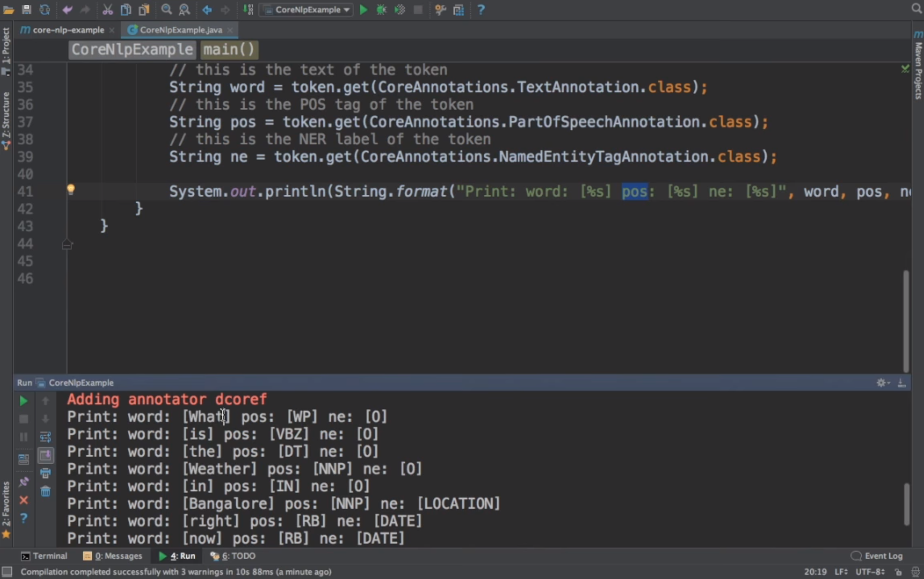
Task: Cut selection with the scissors icon
Action: click(107, 10)
